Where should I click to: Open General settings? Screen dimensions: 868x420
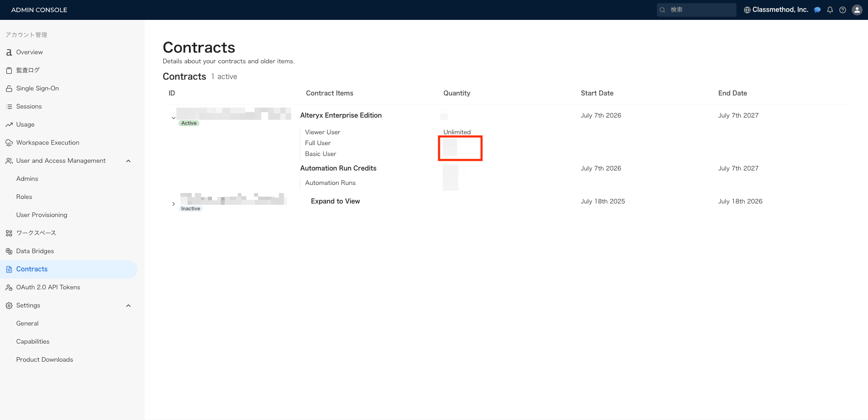pyautogui.click(x=27, y=323)
